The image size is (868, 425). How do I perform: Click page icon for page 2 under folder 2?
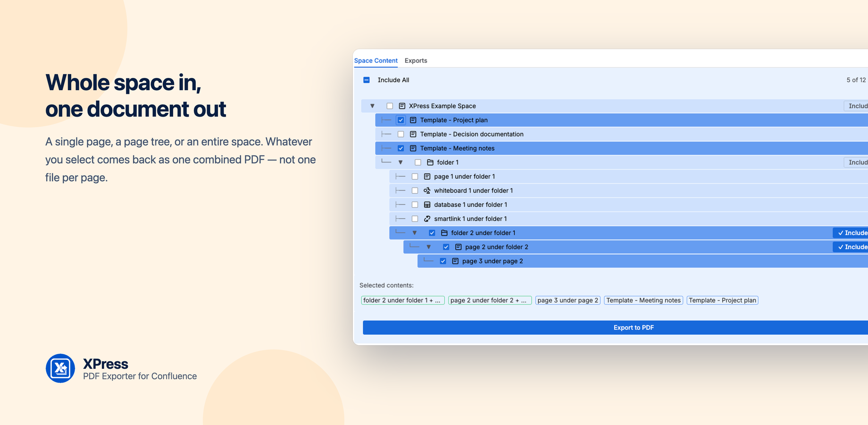tap(459, 247)
